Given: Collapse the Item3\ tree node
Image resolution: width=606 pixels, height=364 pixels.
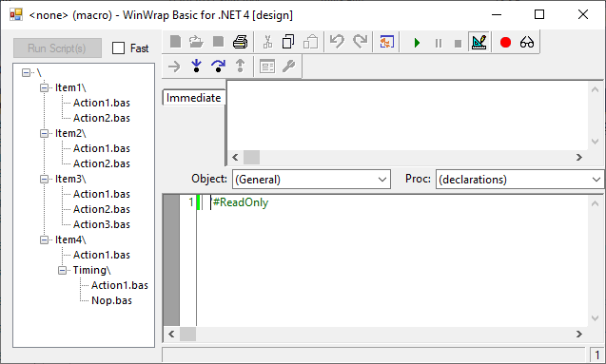Looking at the screenshot, I should 44,179.
